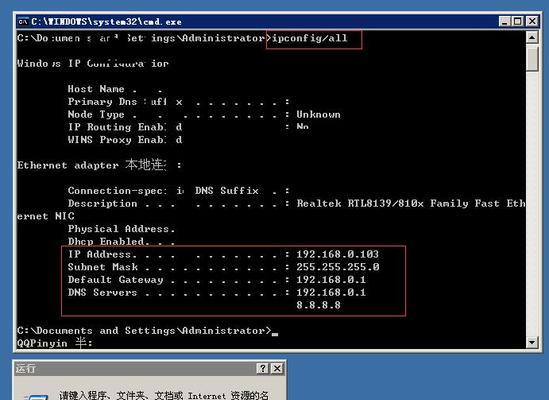Screen dimensions: 549x400
Task: Click the Subnet Mask 255.255.255.0 value
Action: coord(338,267)
